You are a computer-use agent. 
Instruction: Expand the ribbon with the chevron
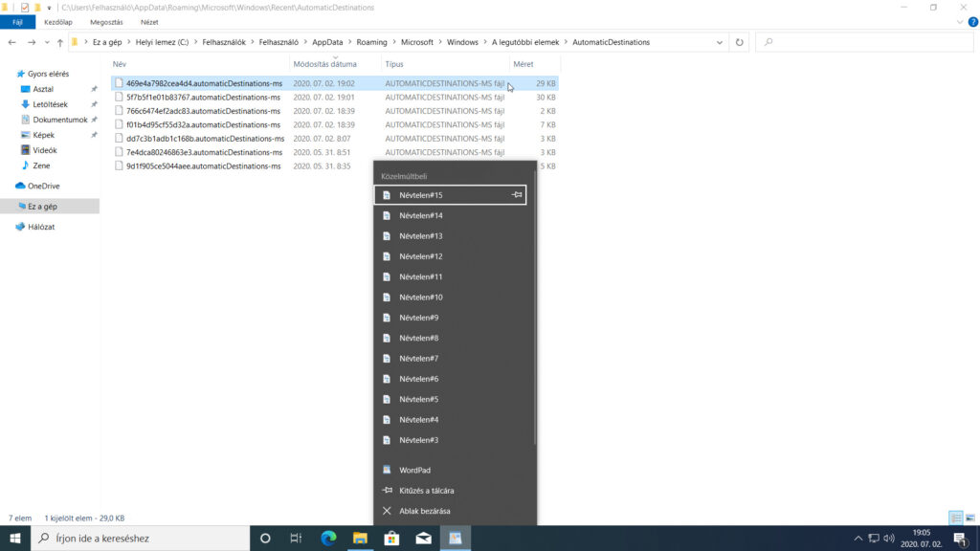tap(959, 22)
